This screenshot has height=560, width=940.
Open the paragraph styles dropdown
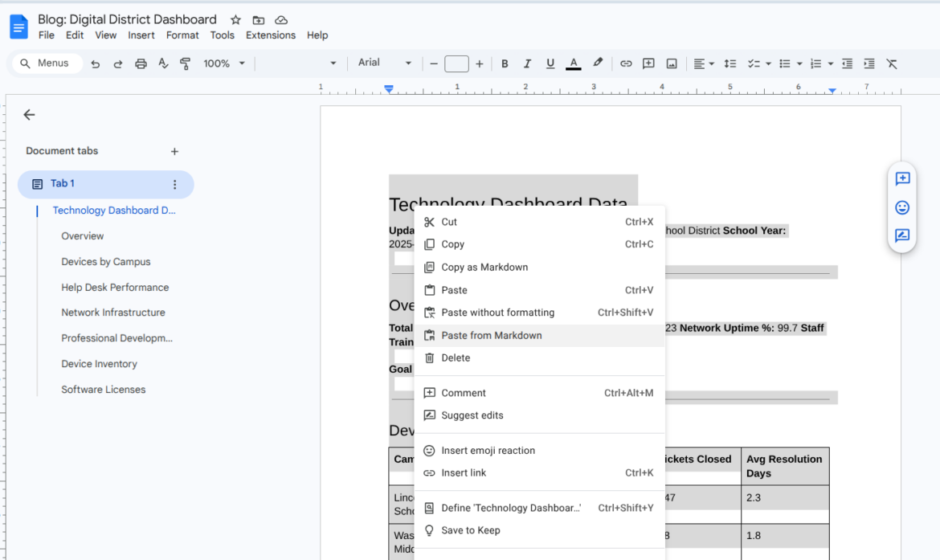pos(300,63)
